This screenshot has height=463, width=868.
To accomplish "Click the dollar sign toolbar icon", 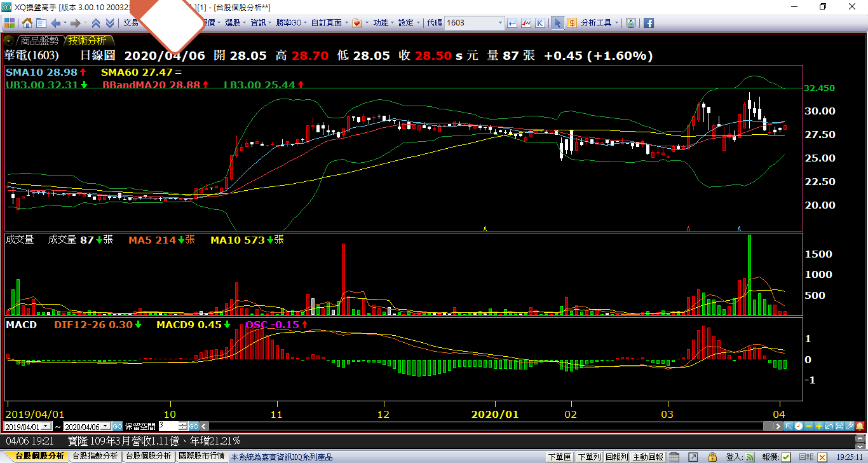I will (x=572, y=23).
